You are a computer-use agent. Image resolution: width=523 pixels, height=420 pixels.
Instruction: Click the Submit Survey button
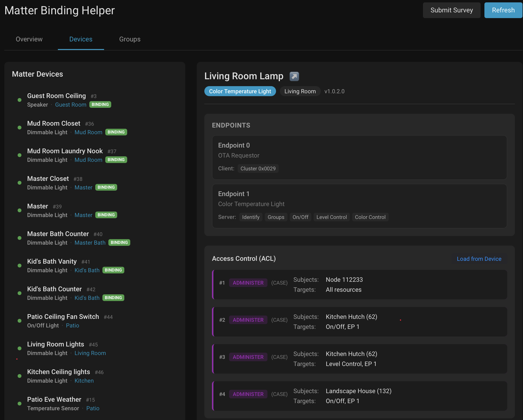452,10
